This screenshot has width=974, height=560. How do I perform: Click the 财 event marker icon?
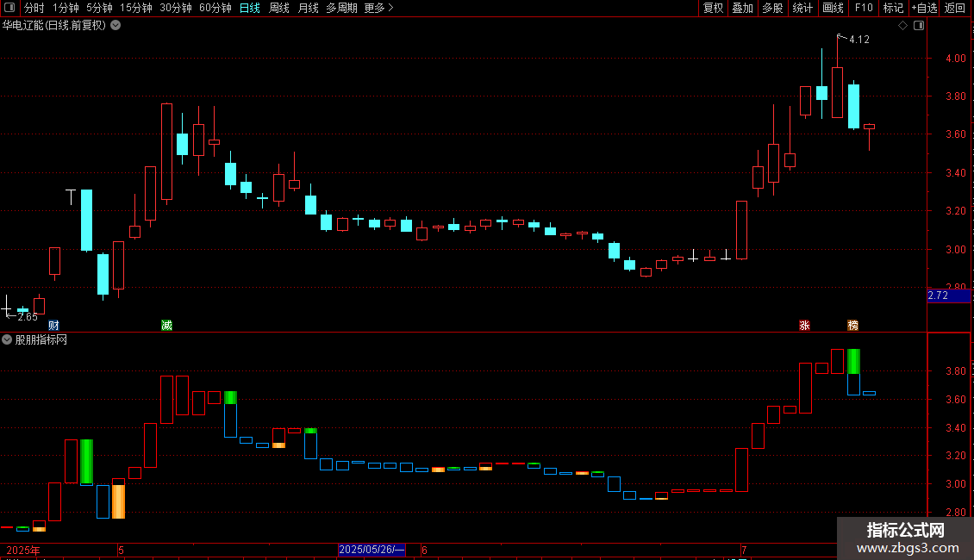coord(54,326)
